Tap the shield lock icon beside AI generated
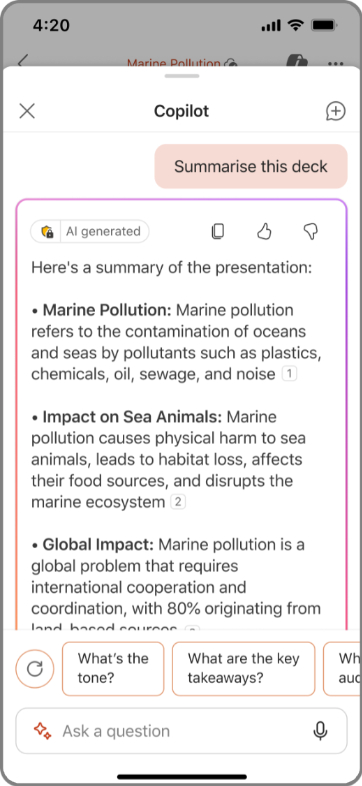The image size is (362, 786). (x=47, y=232)
